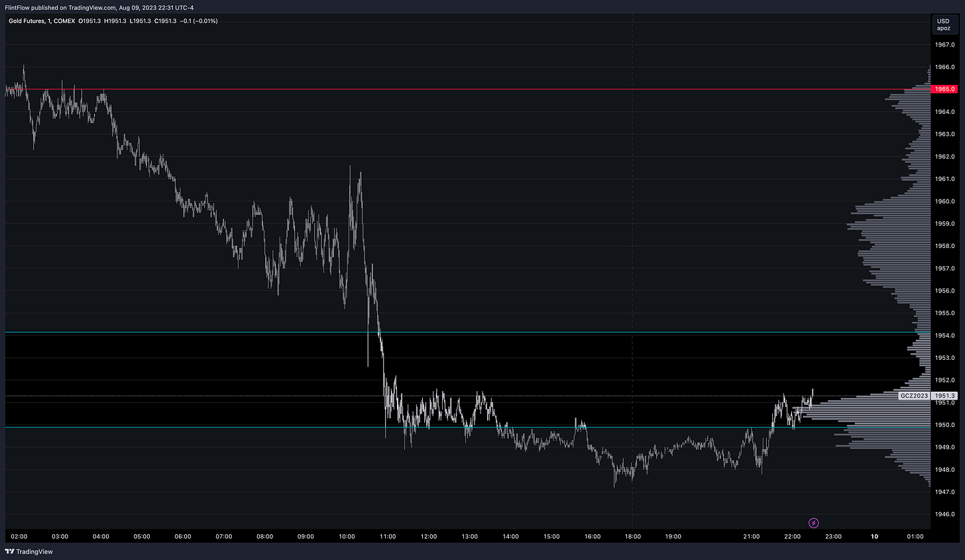Click the 1958.0 price axis label
The height and width of the screenshot is (560, 965).
pyautogui.click(x=944, y=246)
